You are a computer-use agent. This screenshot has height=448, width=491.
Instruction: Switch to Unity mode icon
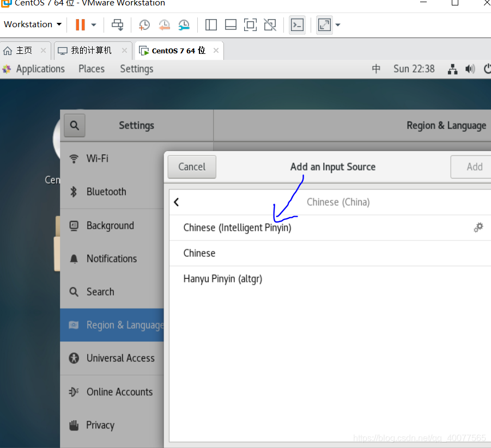270,24
